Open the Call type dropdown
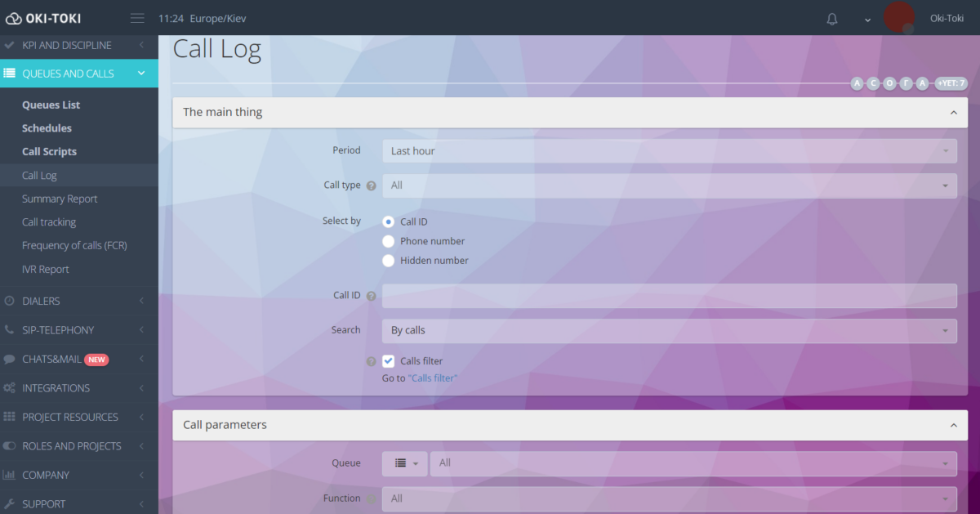The image size is (980, 514). click(669, 185)
